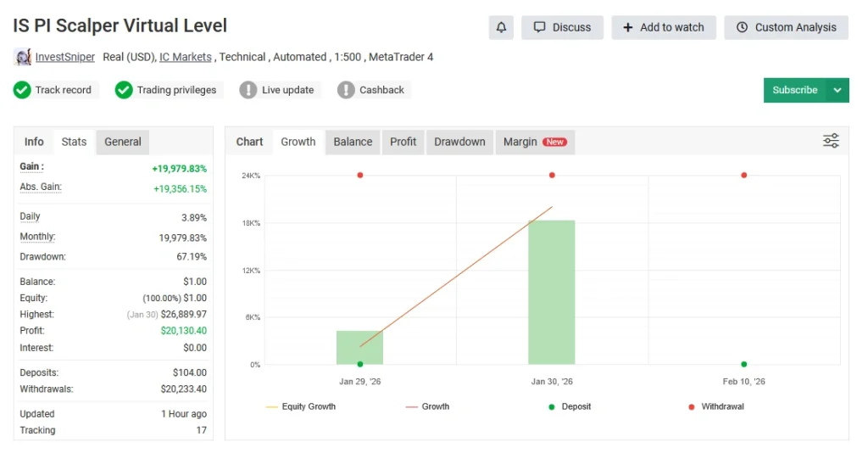Screen dimensions: 868x453
Task: Select the Chart tab
Action: pos(250,142)
